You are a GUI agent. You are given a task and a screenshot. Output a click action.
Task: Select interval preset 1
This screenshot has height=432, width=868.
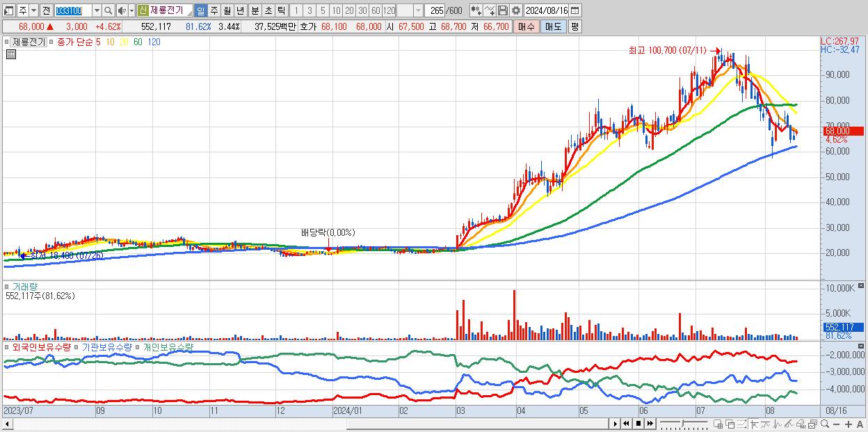[x=296, y=10]
